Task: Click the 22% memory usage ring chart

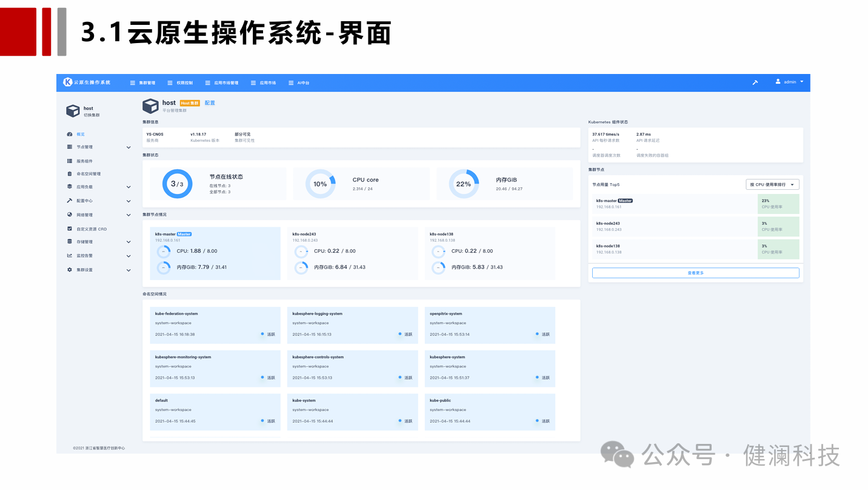Action: click(464, 183)
